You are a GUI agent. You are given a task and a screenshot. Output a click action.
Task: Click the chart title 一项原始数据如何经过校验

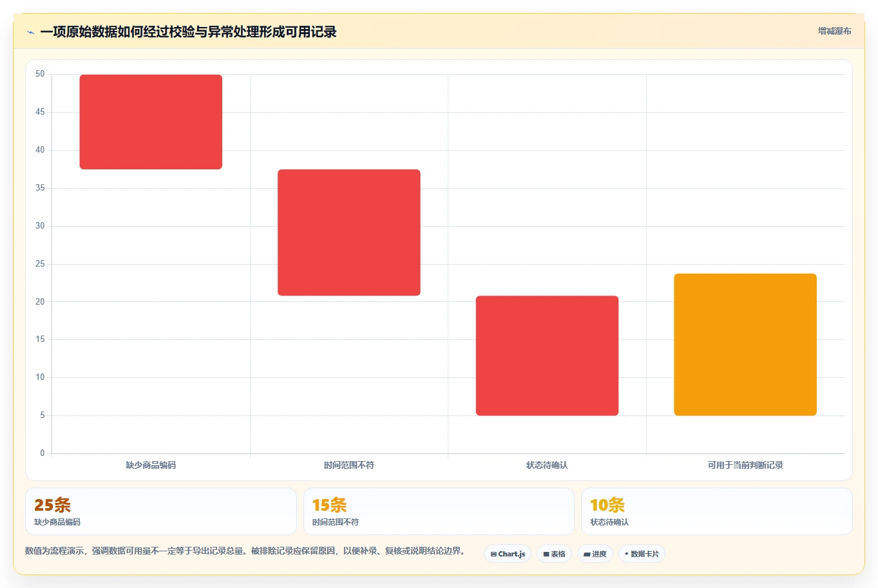[x=188, y=32]
